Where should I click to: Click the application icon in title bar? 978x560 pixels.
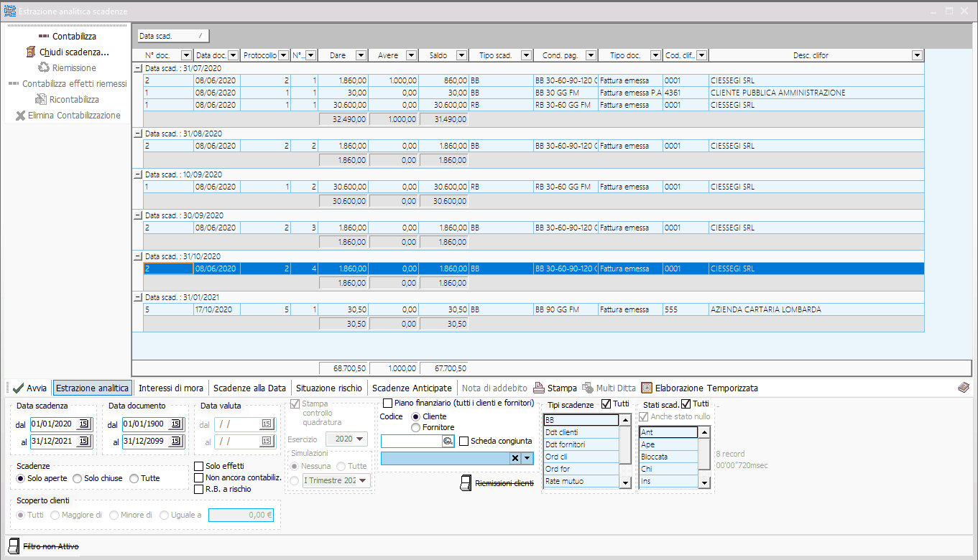(10, 11)
